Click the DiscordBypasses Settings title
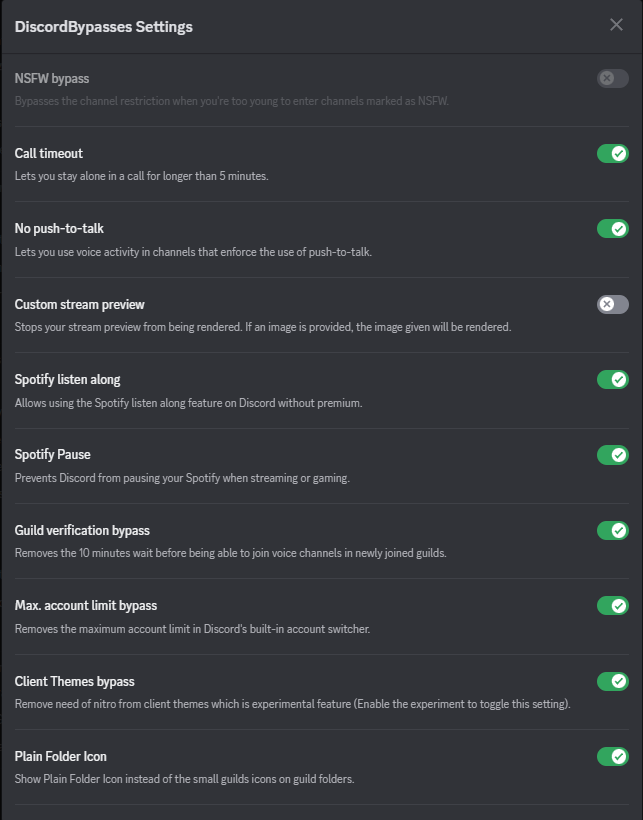 (x=104, y=27)
